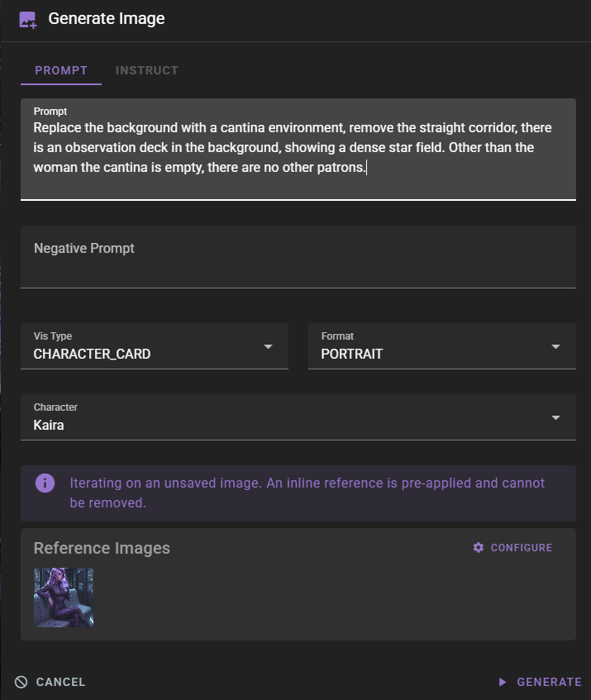Select the Kaira reference image thumbnail
Viewport: 591px width, 700px height.
pyautogui.click(x=64, y=597)
